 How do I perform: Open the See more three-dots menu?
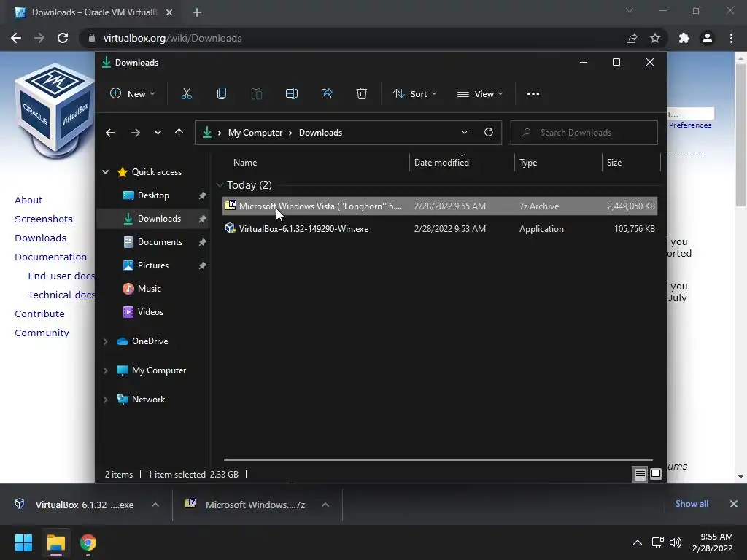533,94
